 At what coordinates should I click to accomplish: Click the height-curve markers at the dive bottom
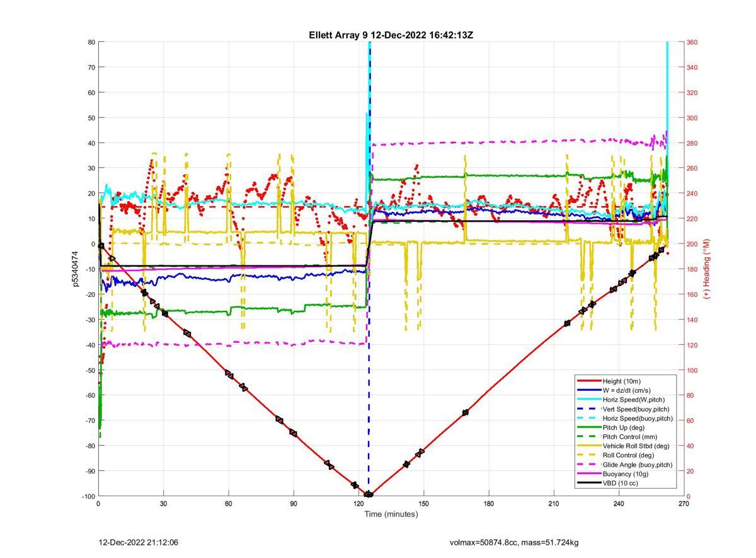point(369,494)
